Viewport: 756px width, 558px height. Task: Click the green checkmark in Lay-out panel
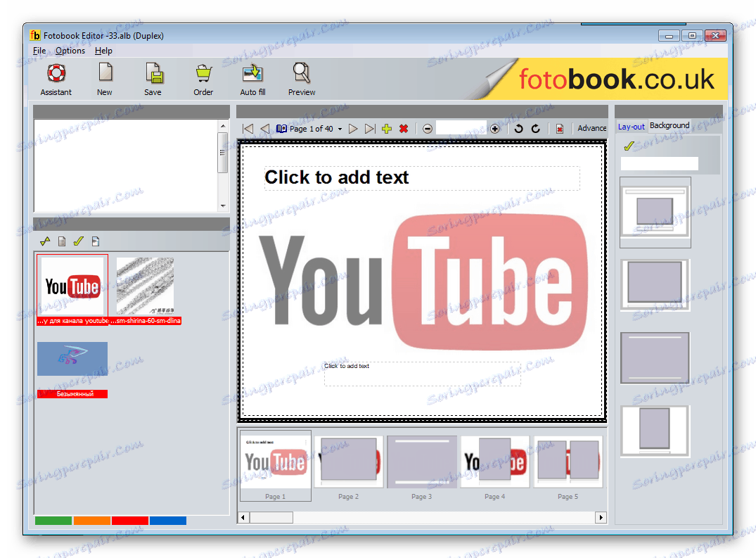[629, 146]
